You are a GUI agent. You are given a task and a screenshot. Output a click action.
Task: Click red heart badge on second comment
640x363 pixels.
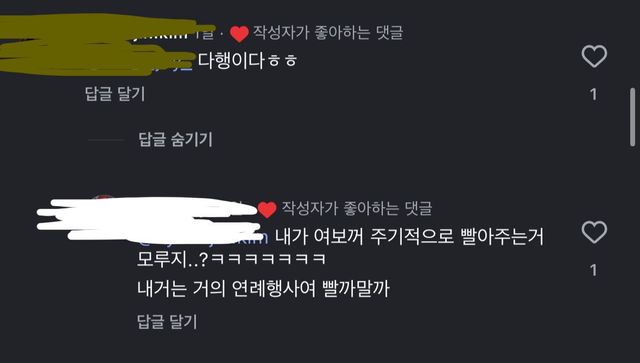(267, 209)
